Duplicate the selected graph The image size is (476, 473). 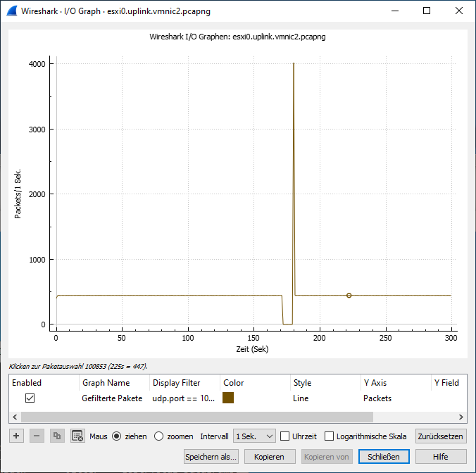click(57, 436)
